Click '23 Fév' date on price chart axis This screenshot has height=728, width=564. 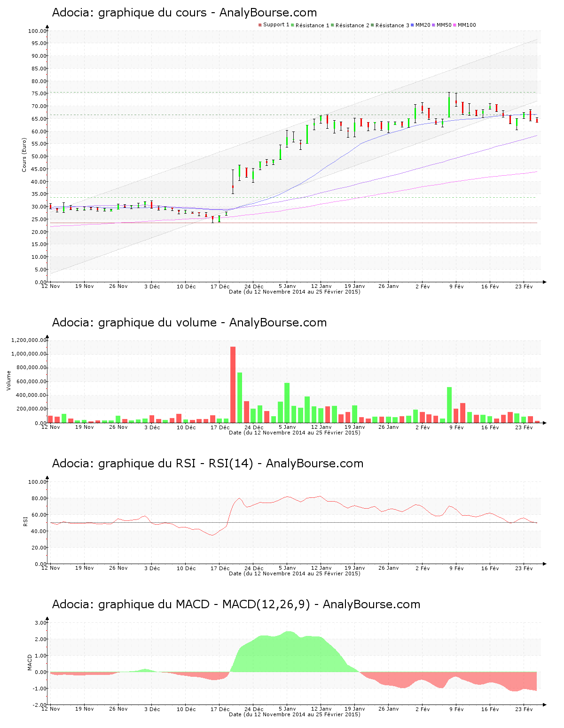pos(524,286)
